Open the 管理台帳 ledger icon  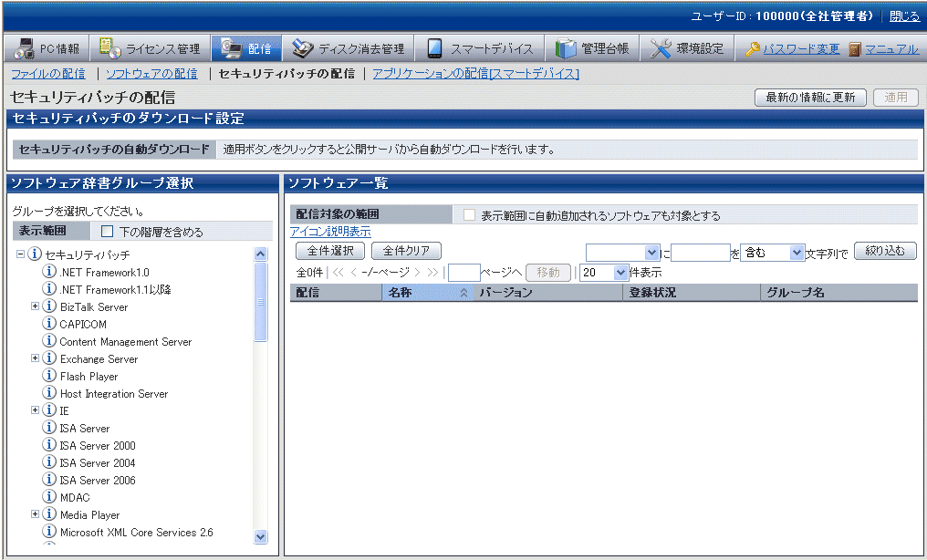tap(566, 48)
